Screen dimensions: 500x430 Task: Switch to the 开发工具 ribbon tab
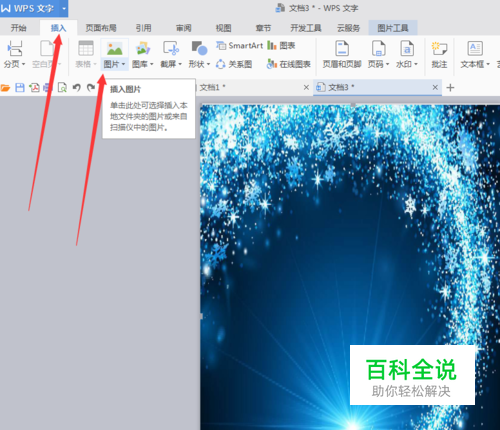pyautogui.click(x=306, y=28)
